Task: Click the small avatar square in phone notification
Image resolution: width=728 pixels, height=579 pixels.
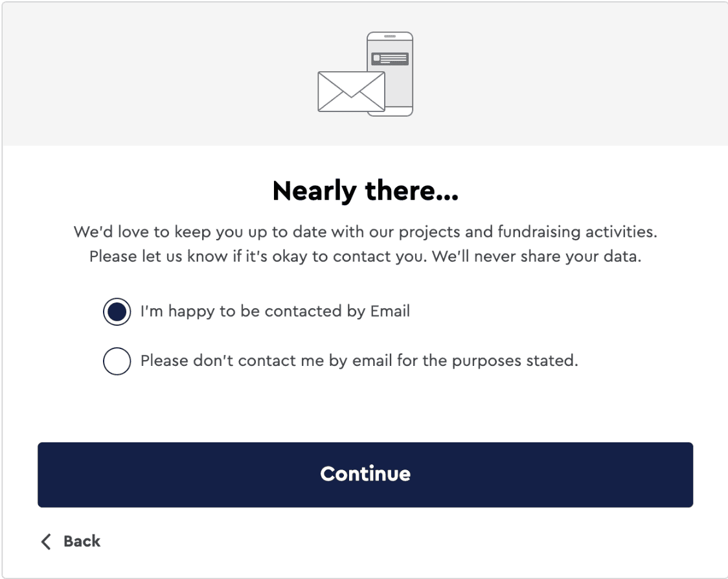Action: pos(376,58)
